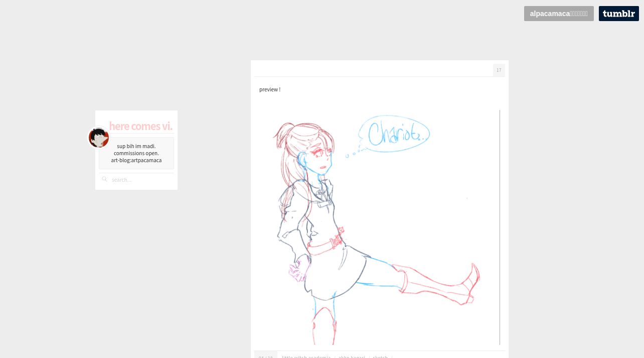The width and height of the screenshot is (644, 358).
Task: Open the post's 17 notes count
Action: pyautogui.click(x=499, y=70)
